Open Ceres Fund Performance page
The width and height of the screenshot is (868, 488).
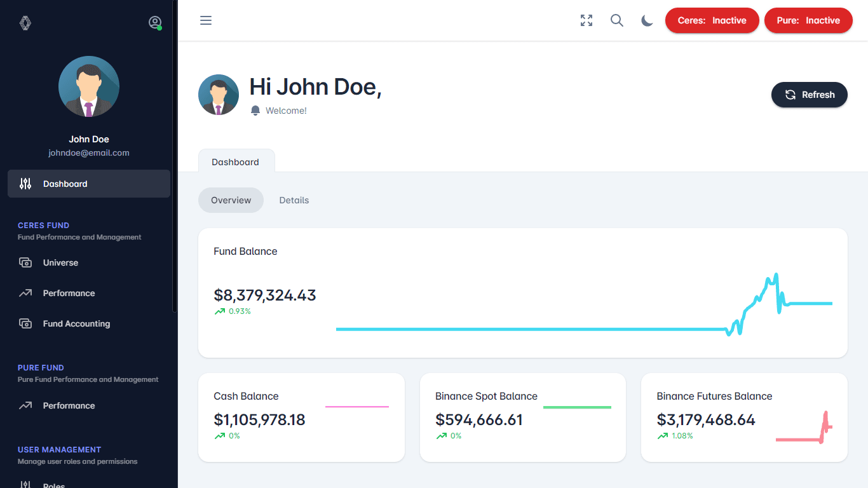(x=69, y=293)
